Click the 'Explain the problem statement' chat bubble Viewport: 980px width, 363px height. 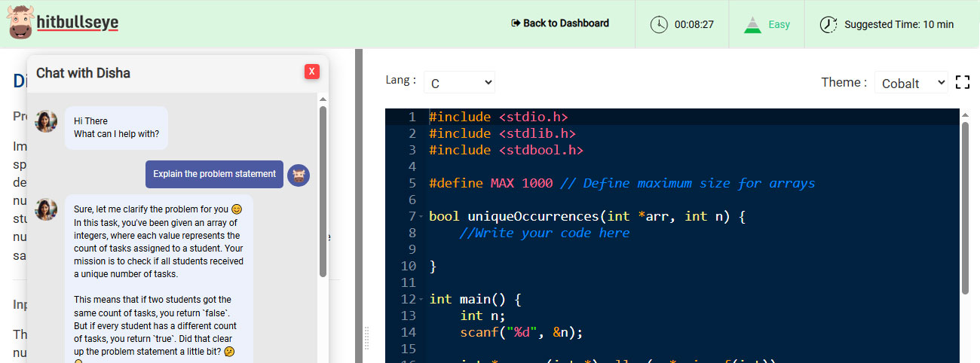click(x=214, y=174)
